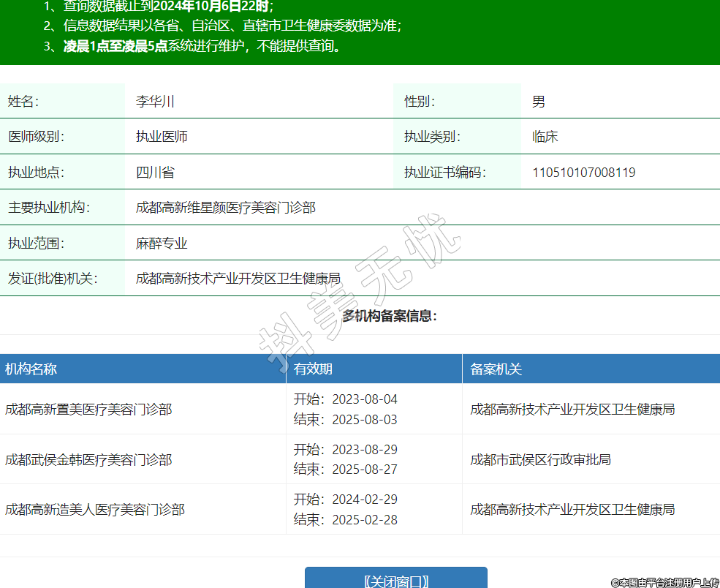720x588 pixels.
Task: Click the 四川省 practice location value
Action: (155, 173)
